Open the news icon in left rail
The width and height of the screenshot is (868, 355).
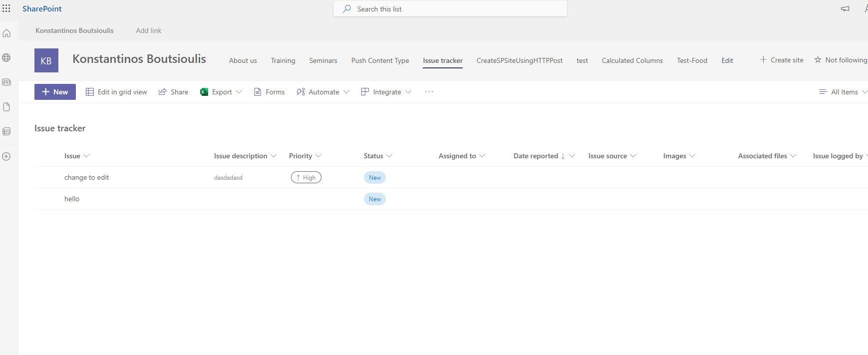[x=6, y=82]
